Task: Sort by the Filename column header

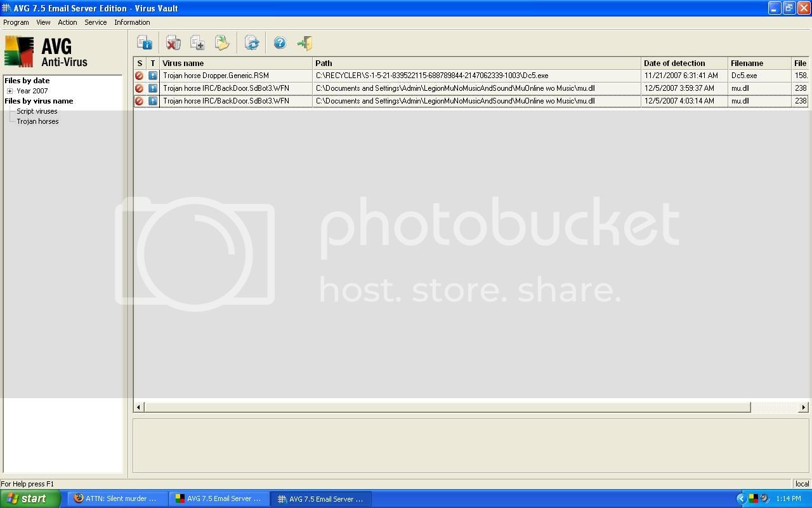Action: pyautogui.click(x=760, y=63)
